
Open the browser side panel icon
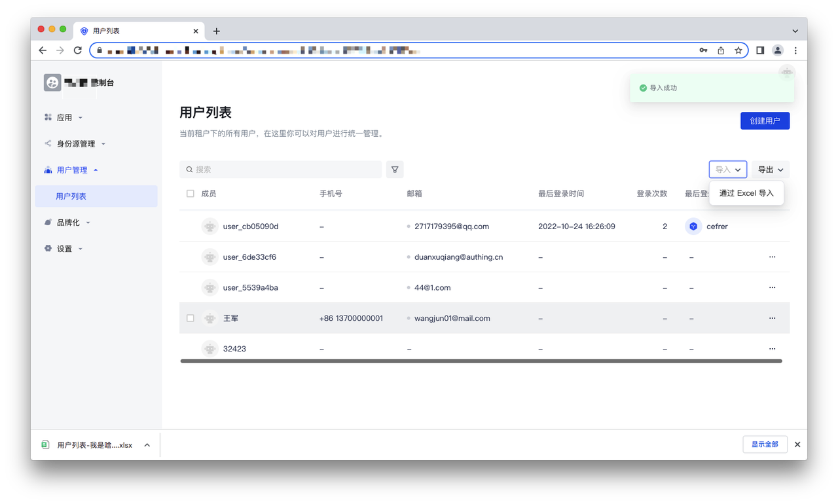point(760,50)
